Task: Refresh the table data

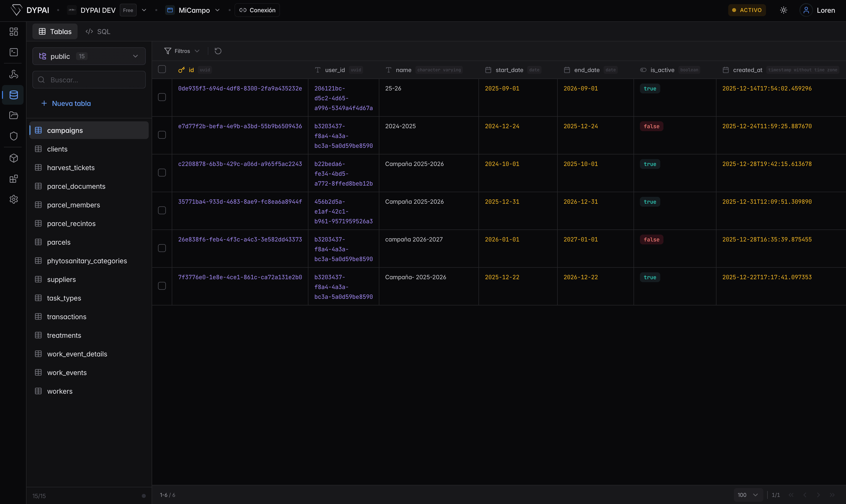Action: (x=218, y=51)
